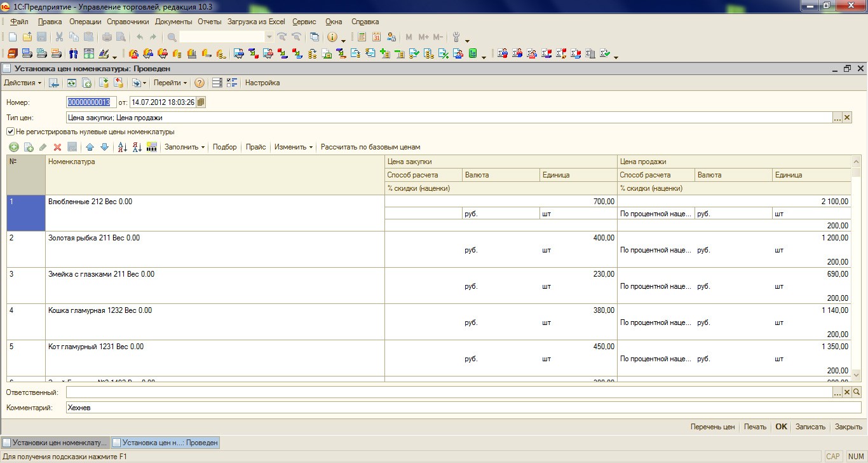The image size is (868, 463).
Task: Click the round info Help icon in main toolbar
Action: [x=332, y=38]
